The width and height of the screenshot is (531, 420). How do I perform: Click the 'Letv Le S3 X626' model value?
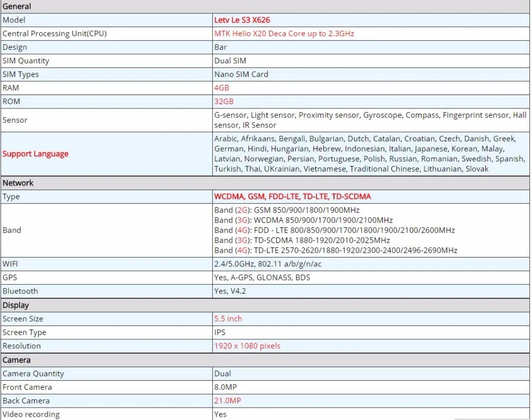coord(242,20)
